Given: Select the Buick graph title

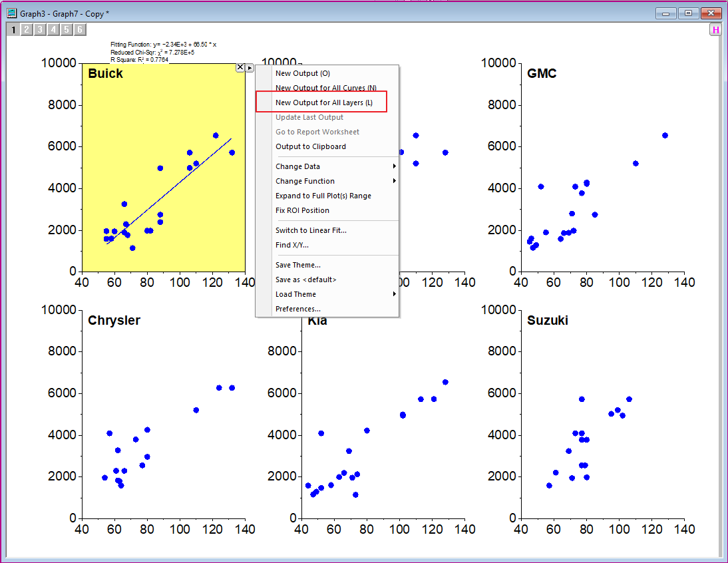Looking at the screenshot, I should [x=105, y=73].
